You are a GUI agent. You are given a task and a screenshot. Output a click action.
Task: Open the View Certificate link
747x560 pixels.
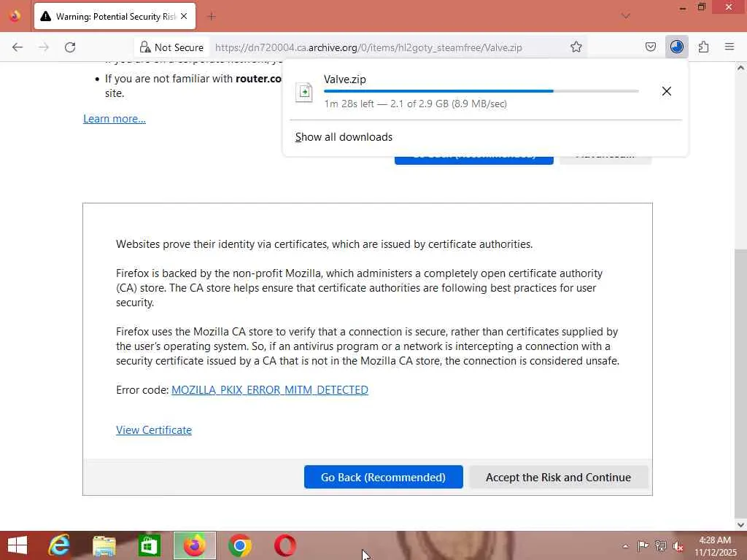154,430
